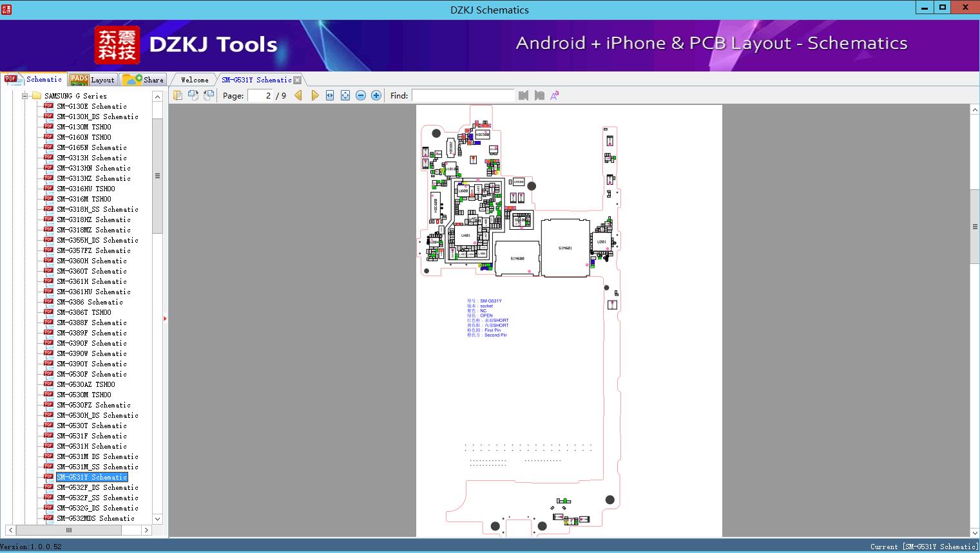Click the document view scroll down arrow
Screen dimensions: 980x553
(x=975, y=532)
